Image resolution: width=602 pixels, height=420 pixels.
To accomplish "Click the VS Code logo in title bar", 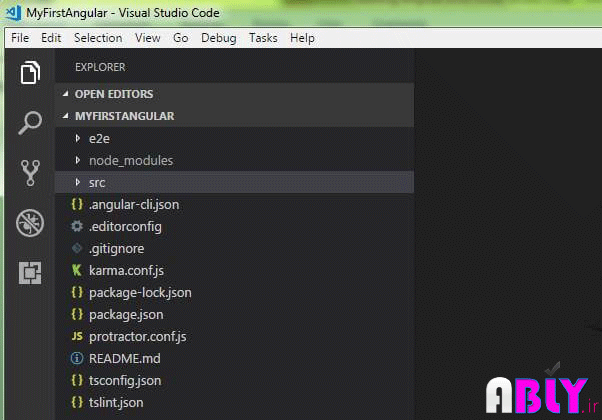I will point(13,13).
